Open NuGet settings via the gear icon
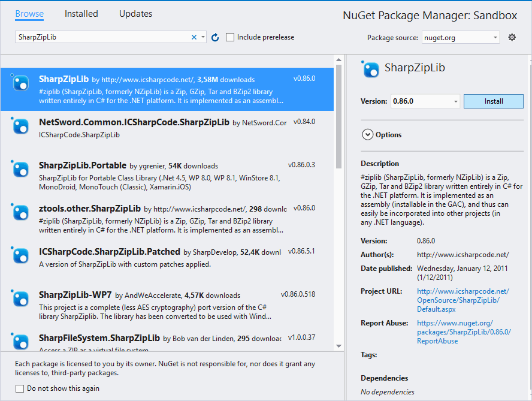Viewport: 532px width, 401px height. click(x=512, y=37)
